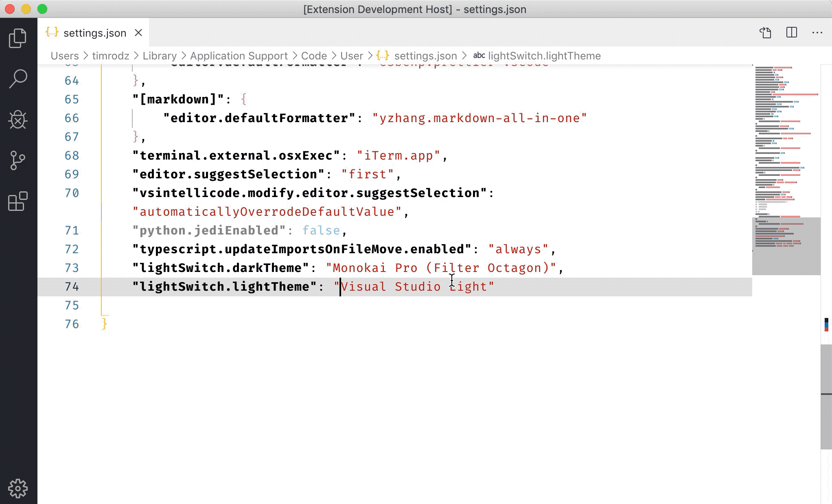Open the Manage gear icon
The height and width of the screenshot is (504, 832).
click(x=18, y=488)
